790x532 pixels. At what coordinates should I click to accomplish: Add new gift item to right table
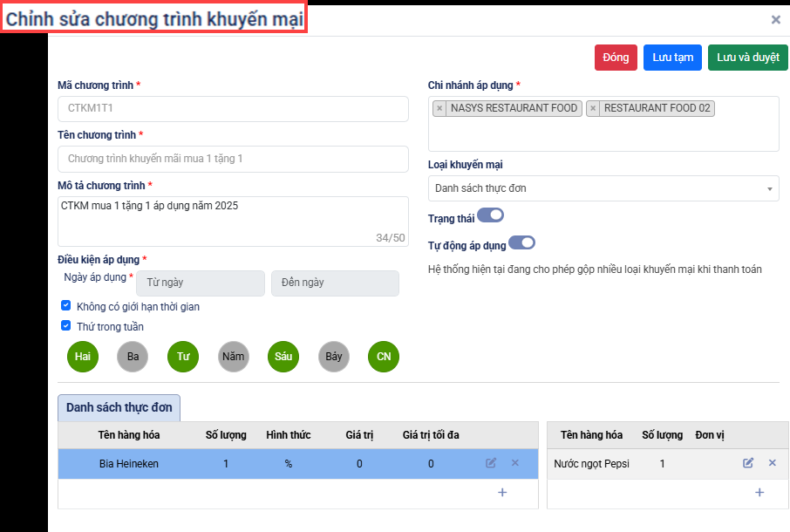(x=759, y=492)
